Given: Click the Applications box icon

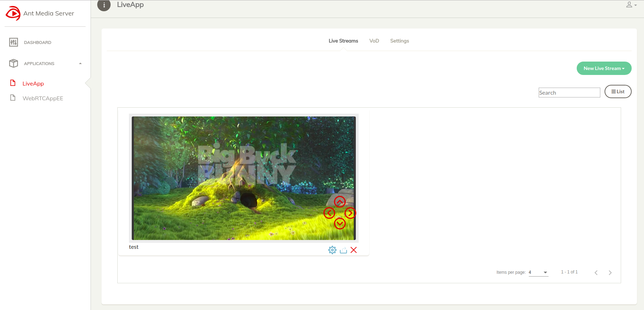Looking at the screenshot, I should 13,63.
